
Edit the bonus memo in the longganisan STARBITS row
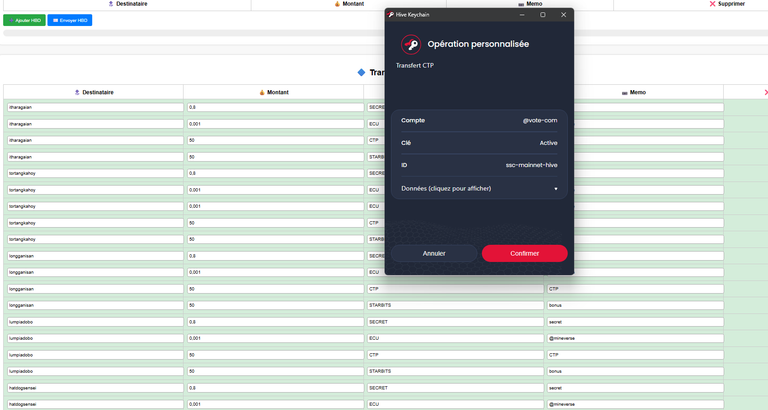[x=635, y=306]
